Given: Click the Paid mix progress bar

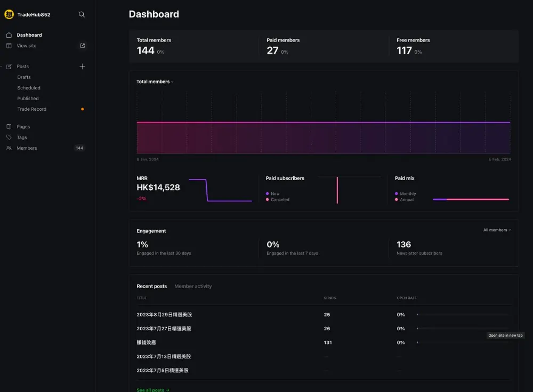Looking at the screenshot, I should (471, 199).
